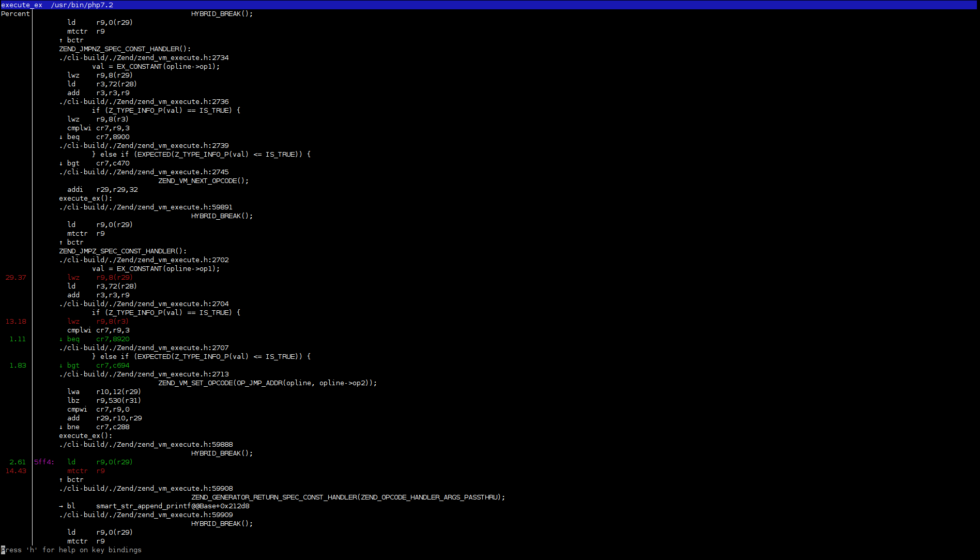
Task: Click source line zend_vm_execute.h:2702
Action: [144, 260]
